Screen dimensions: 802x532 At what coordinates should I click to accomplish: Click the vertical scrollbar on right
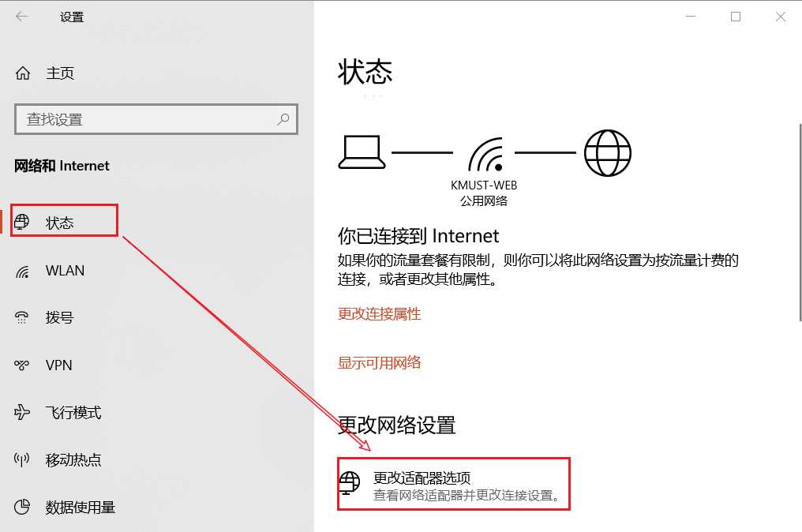tap(800, 222)
